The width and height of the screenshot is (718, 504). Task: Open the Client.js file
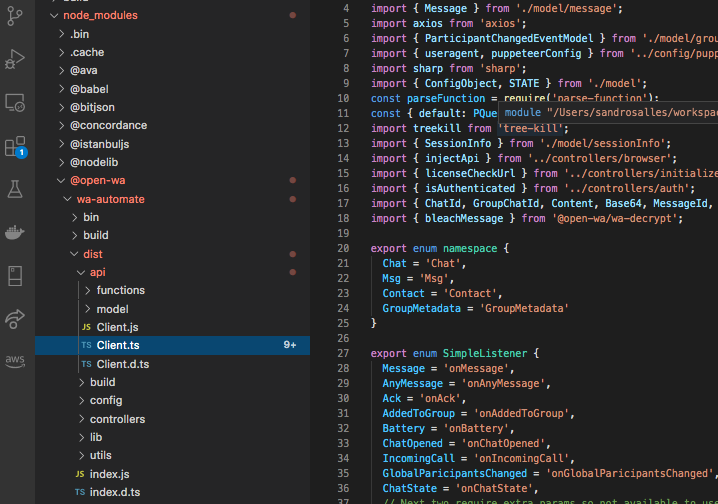(x=172, y=327)
